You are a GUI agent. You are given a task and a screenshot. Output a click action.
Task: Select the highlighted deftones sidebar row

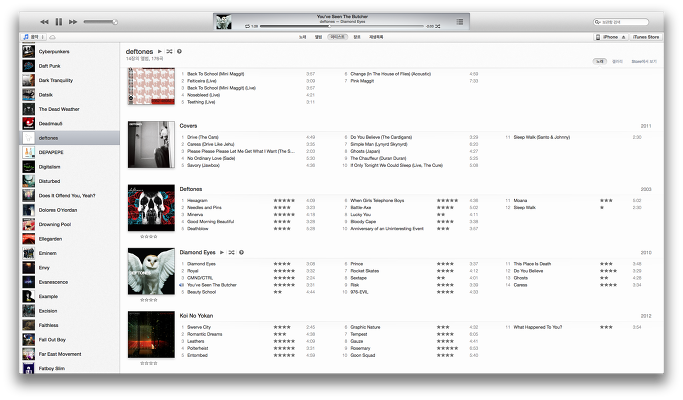pos(71,138)
